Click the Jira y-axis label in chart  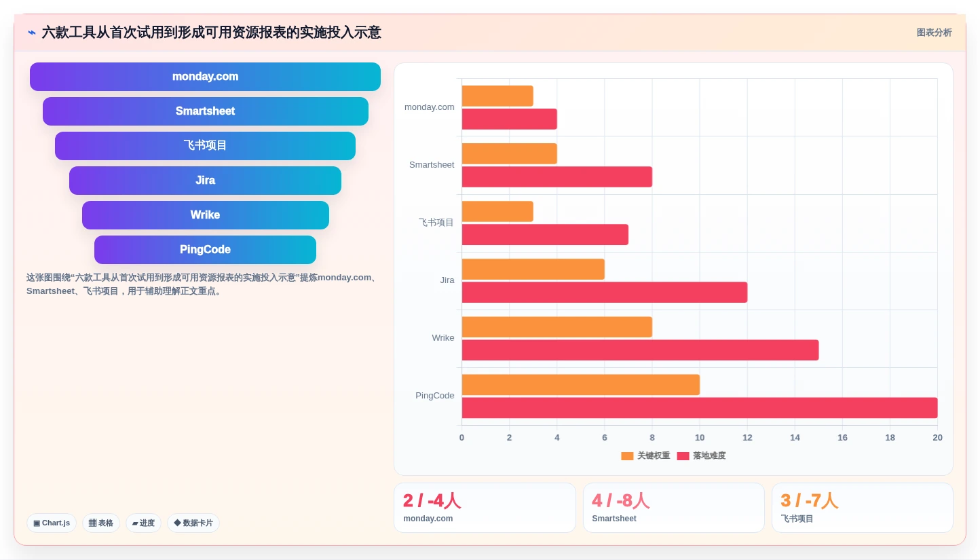point(447,280)
